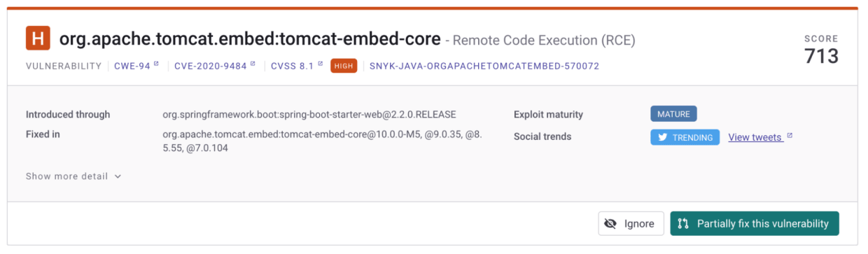Click pull request icon on fix button
868x254 pixels.
click(x=684, y=224)
